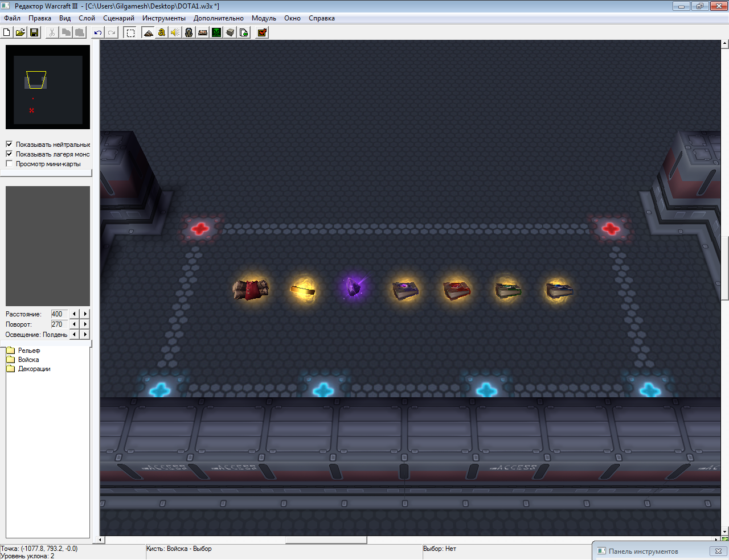Launch Test Map with the checkmark icon
Image resolution: width=729 pixels, height=560 pixels.
[x=262, y=32]
